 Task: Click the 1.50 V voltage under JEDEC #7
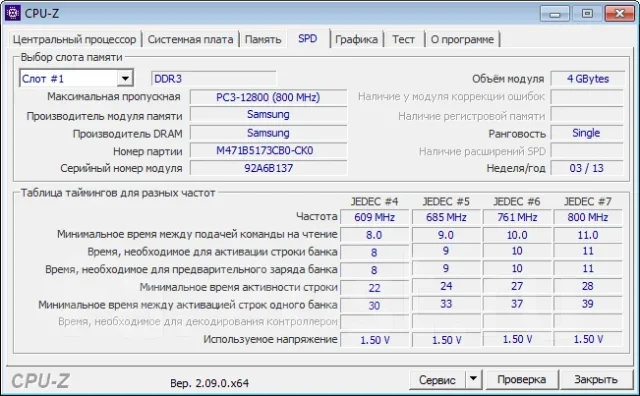coord(588,339)
